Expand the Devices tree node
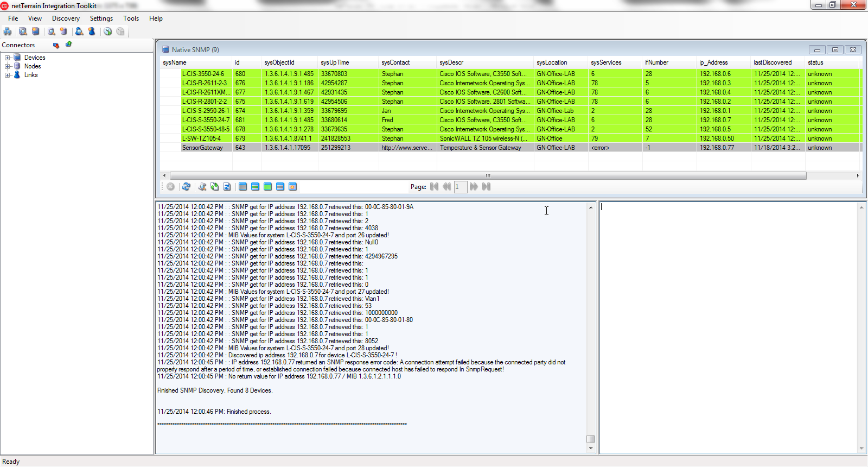Screen dimensions: 868x467 click(x=8, y=58)
